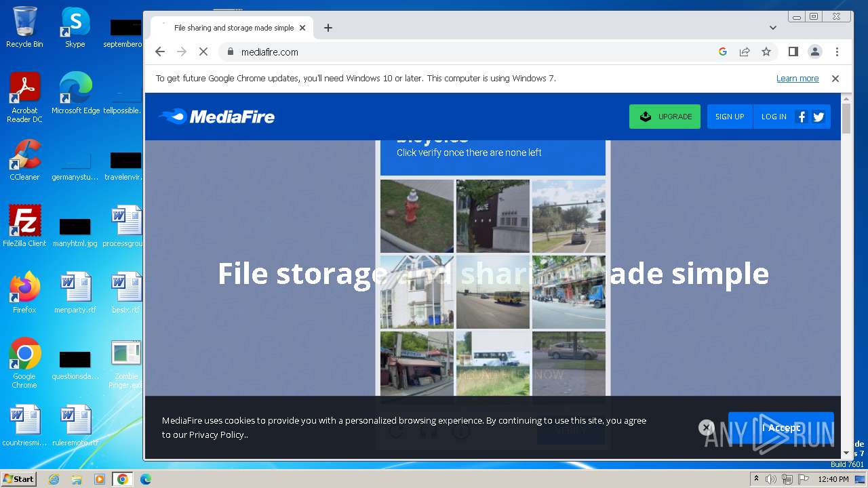868x488 pixels.
Task: Click the MediaFire logo
Action: coord(217,117)
